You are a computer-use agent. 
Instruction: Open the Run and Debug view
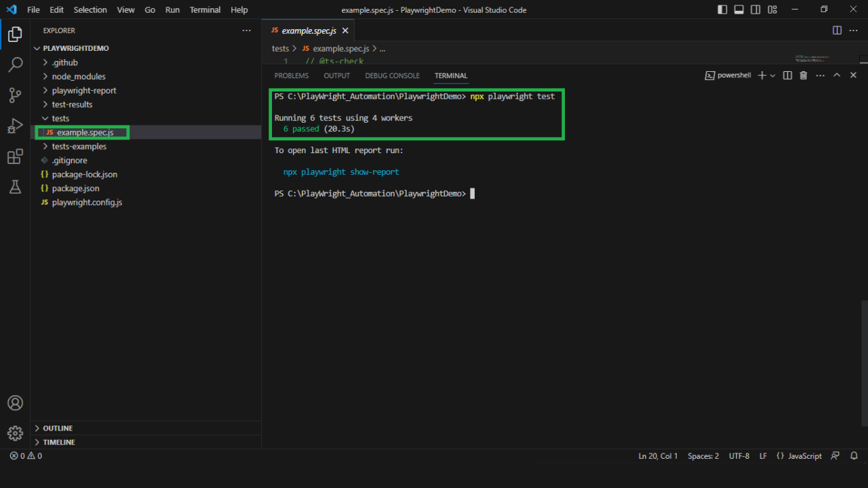tap(15, 126)
